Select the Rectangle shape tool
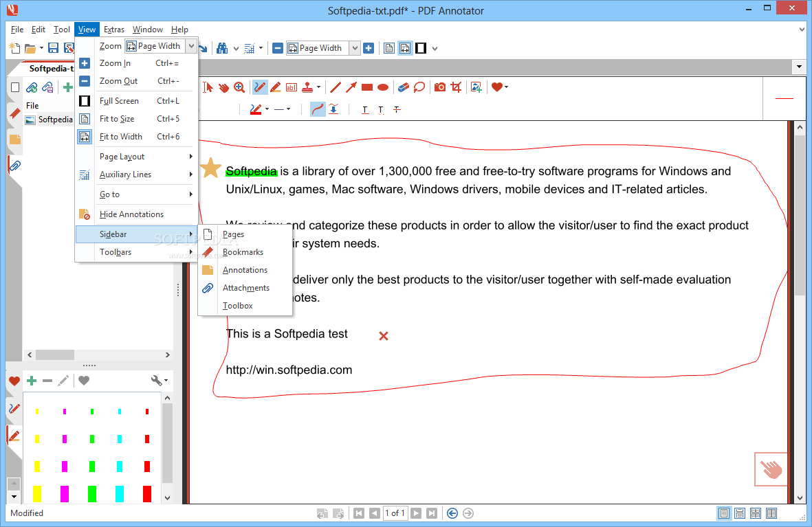Screen dimensions: 812x527 (367, 87)
